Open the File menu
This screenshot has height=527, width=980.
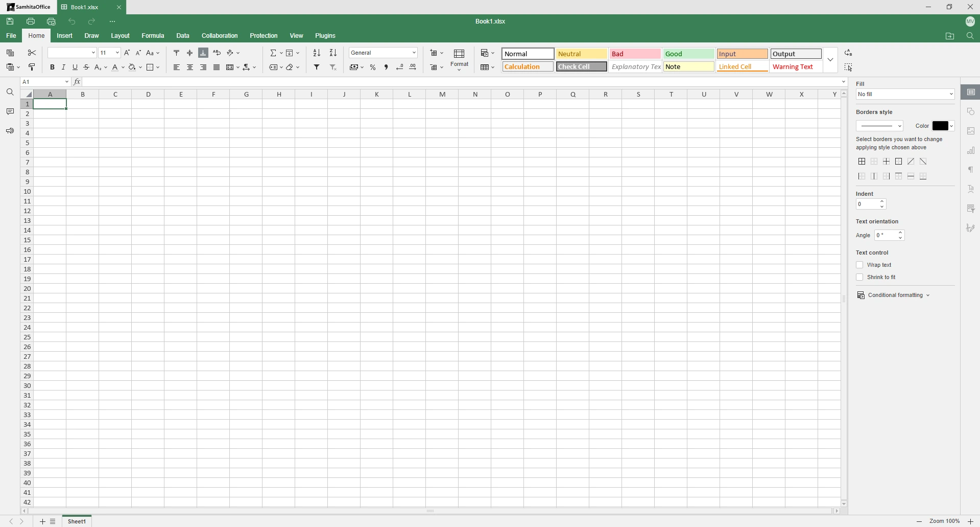coord(11,36)
